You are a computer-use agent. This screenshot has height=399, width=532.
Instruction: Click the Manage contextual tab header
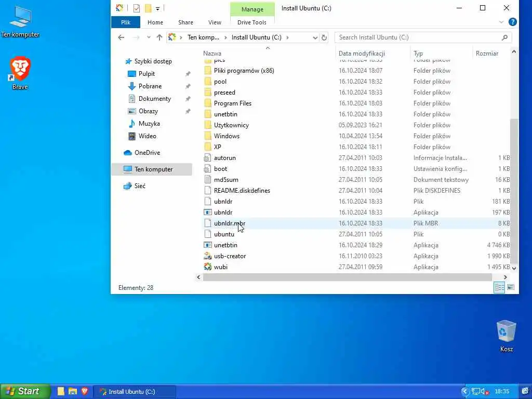pos(252,9)
